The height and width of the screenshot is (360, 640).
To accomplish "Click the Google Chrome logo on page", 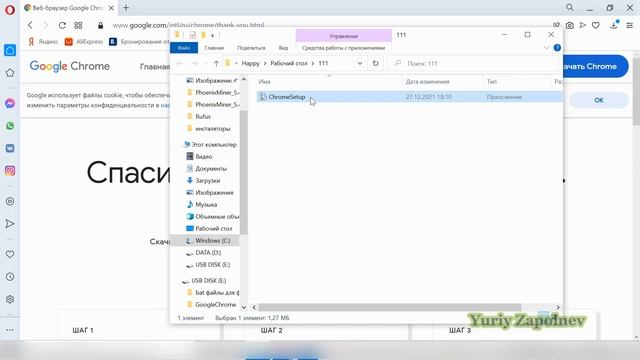I will tap(69, 66).
